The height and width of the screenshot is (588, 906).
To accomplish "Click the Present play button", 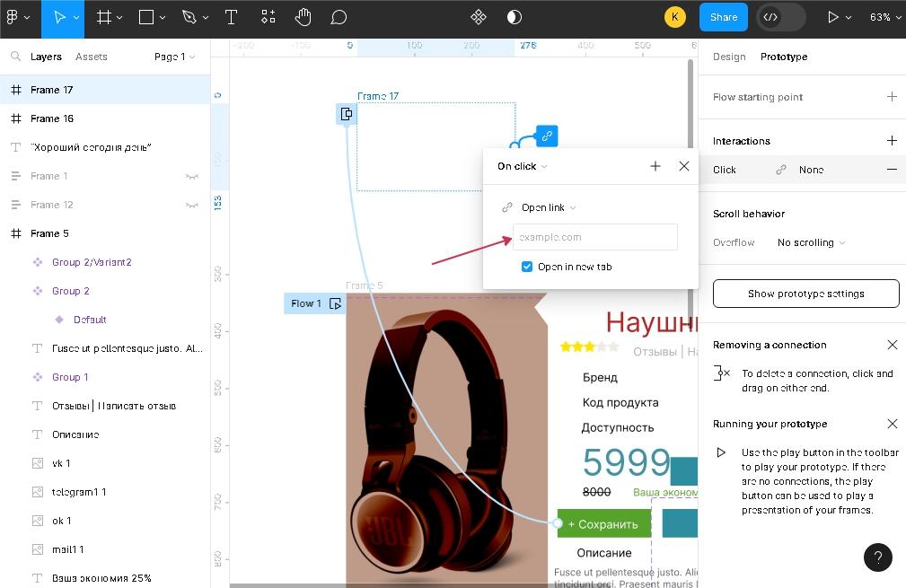I will pos(833,17).
